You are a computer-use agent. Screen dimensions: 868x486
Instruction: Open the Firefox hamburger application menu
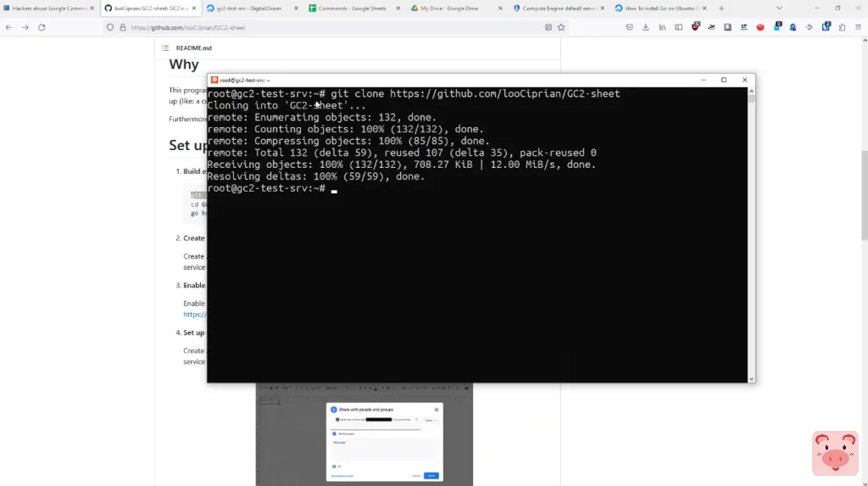click(x=858, y=27)
